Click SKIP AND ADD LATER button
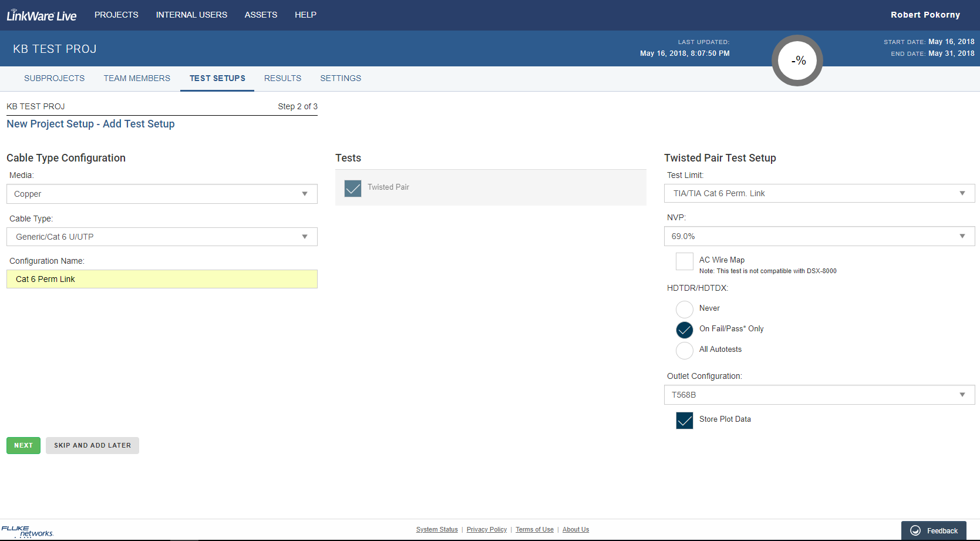This screenshot has height=541, width=980. tap(92, 445)
